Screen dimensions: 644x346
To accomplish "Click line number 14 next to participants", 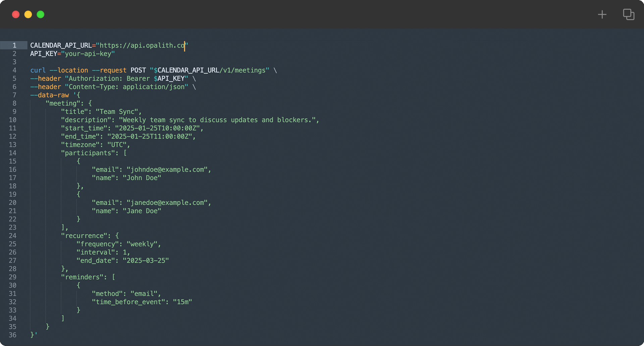I will (x=13, y=153).
